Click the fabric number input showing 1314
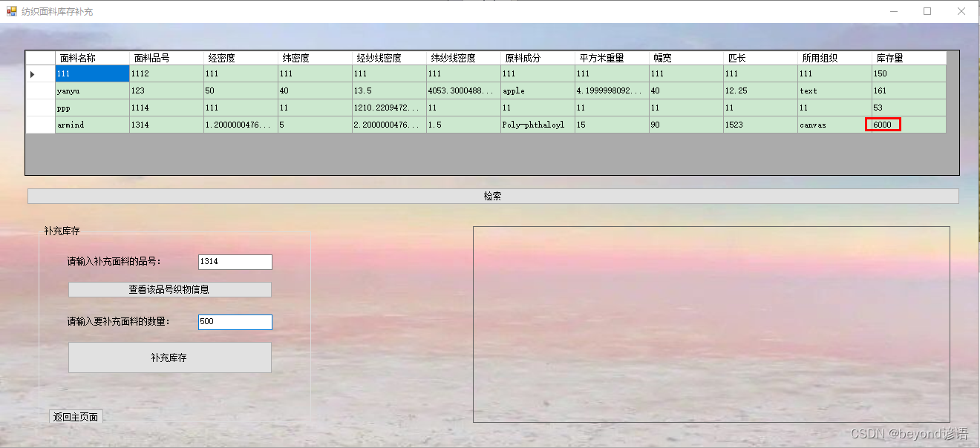The width and height of the screenshot is (980, 448). pyautogui.click(x=235, y=262)
